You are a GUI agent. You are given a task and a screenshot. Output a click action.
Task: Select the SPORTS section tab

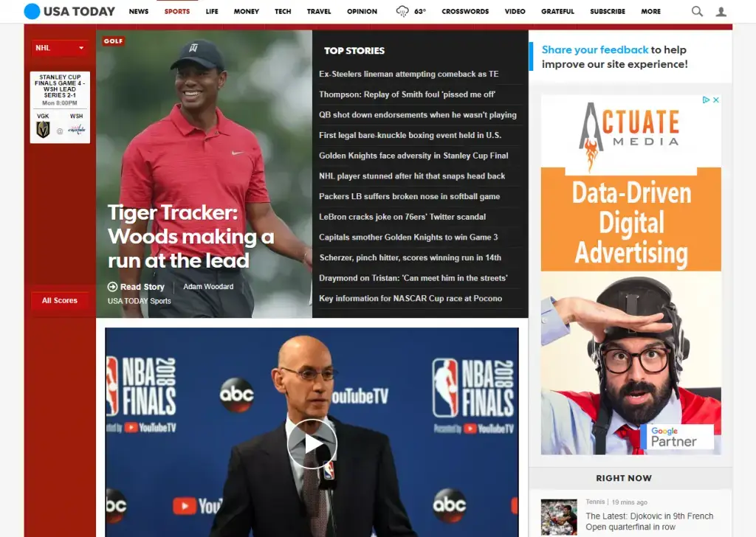click(x=177, y=11)
